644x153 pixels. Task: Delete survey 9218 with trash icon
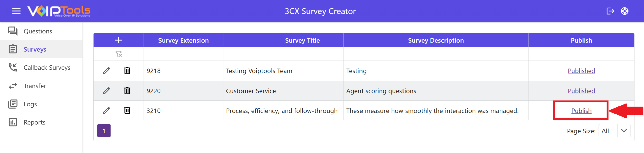tap(127, 71)
